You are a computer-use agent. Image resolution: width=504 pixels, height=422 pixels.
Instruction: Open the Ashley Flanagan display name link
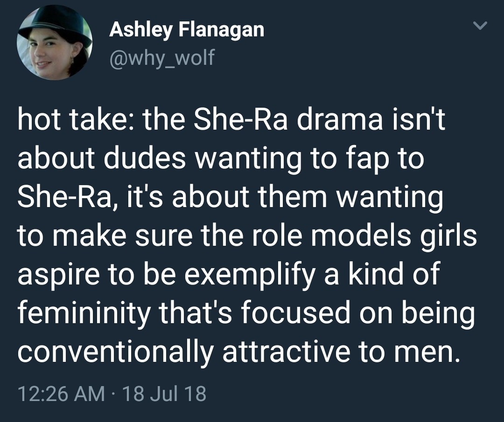tap(187, 30)
